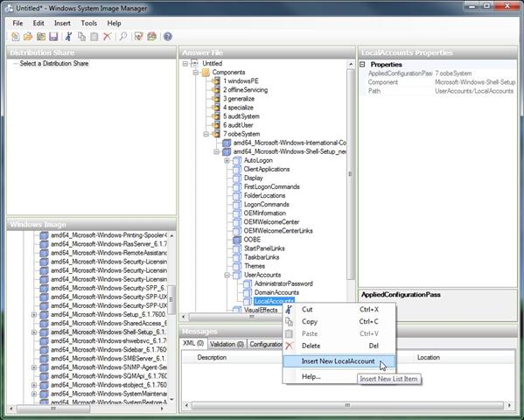The width and height of the screenshot is (524, 420).
Task: Click the Validate Answer File toolbar icon
Action: pos(139,37)
